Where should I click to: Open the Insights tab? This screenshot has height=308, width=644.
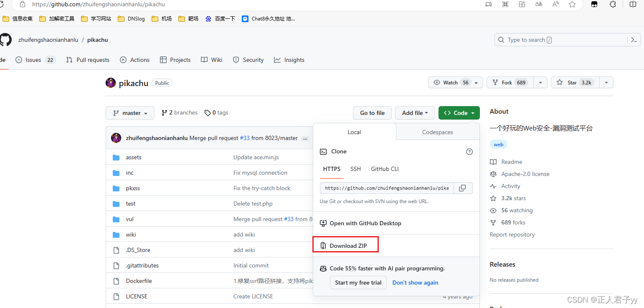point(289,60)
